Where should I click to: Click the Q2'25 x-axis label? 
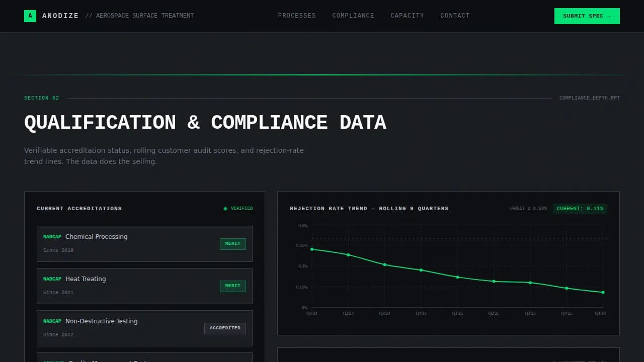(494, 313)
